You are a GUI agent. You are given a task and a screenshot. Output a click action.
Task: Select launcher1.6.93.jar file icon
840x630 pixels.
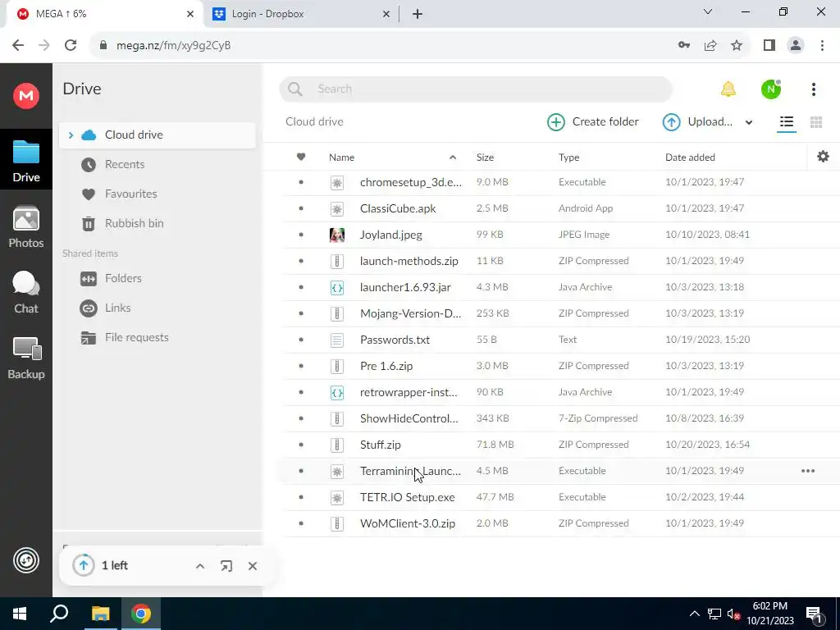click(337, 288)
